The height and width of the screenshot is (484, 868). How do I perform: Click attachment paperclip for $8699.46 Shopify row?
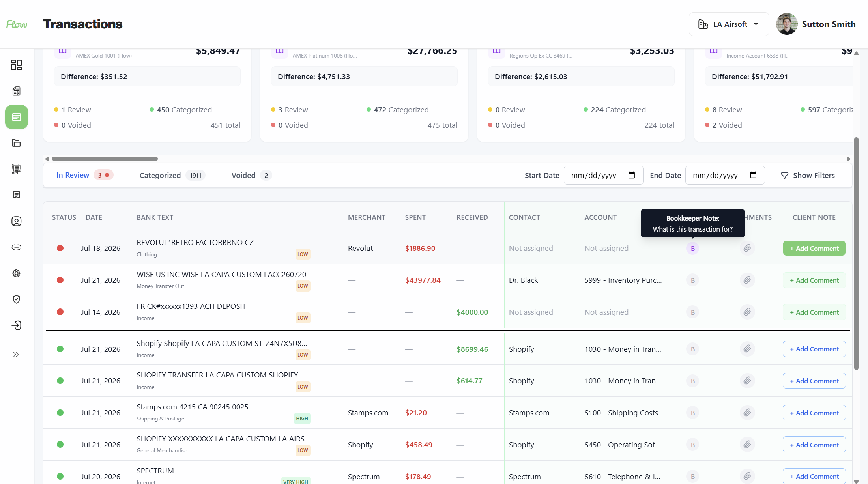tap(747, 349)
